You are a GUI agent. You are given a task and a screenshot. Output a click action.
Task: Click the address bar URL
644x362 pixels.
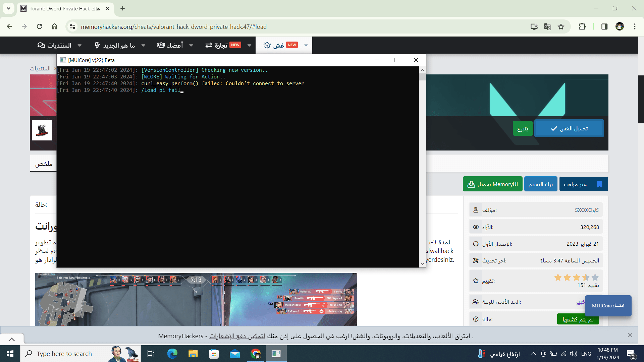click(x=174, y=26)
